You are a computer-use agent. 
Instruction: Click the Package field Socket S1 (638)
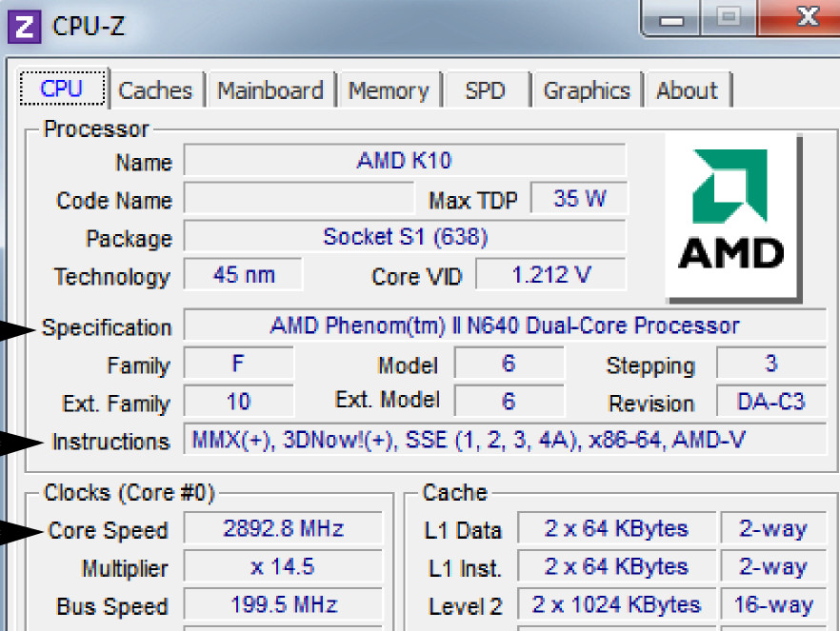pos(404,237)
